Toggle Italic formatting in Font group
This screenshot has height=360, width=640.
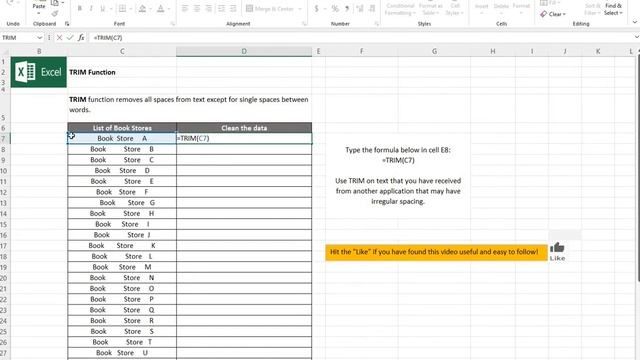point(91,9)
